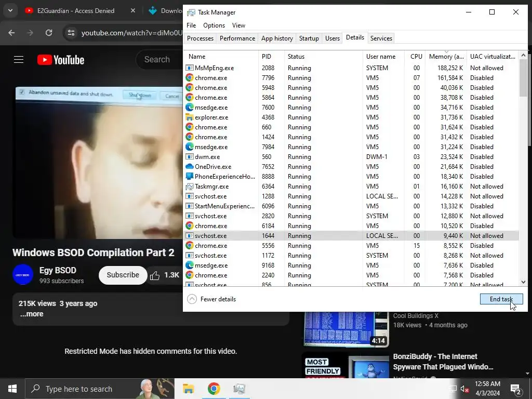Open Windows Start menu
532x399 pixels.
[x=12, y=389]
